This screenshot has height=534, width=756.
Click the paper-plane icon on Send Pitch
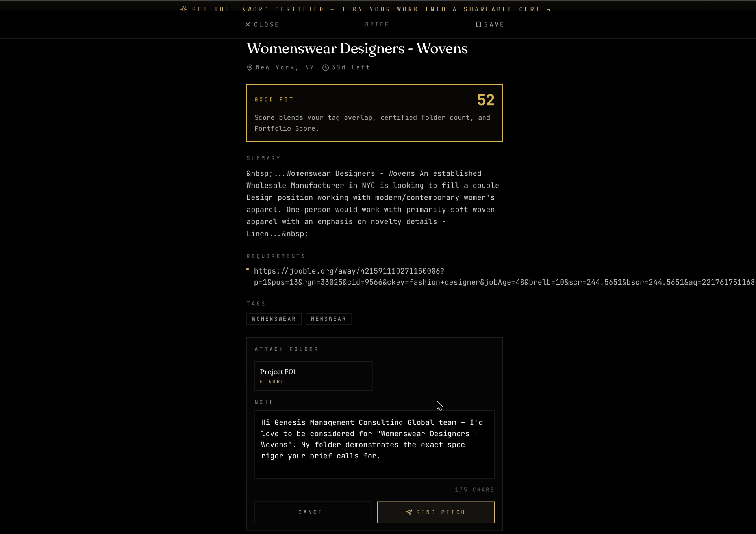[409, 512]
